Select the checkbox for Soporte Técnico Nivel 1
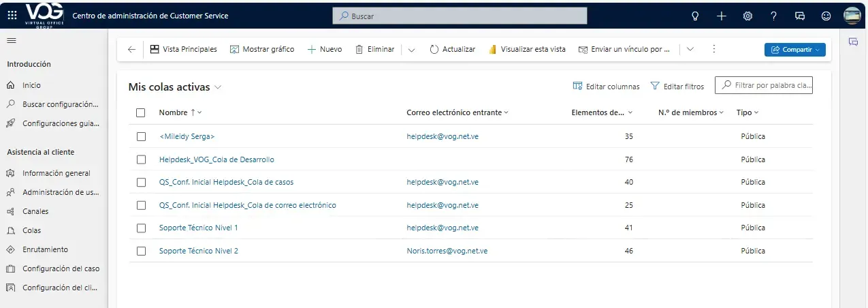868x308 pixels. click(142, 228)
